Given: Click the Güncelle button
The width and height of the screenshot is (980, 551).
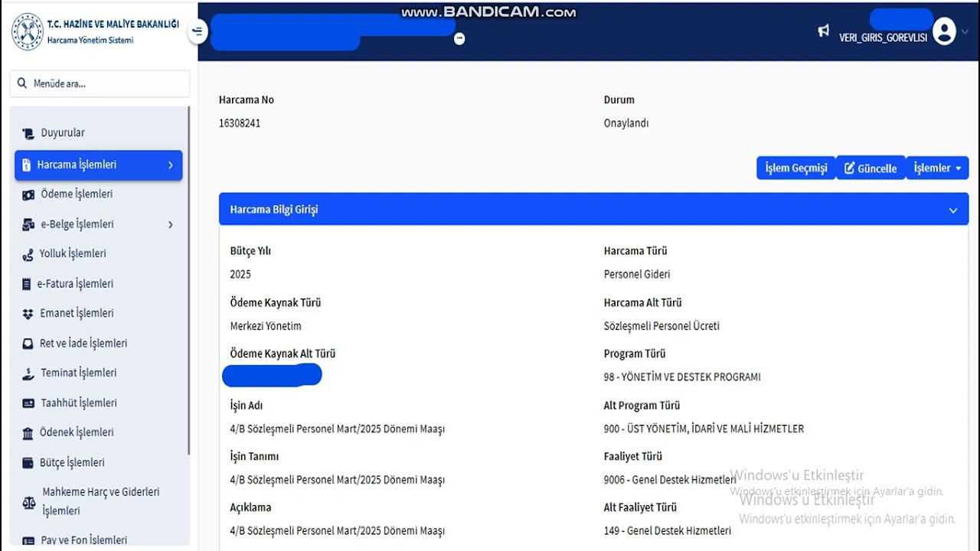Looking at the screenshot, I should (x=871, y=168).
